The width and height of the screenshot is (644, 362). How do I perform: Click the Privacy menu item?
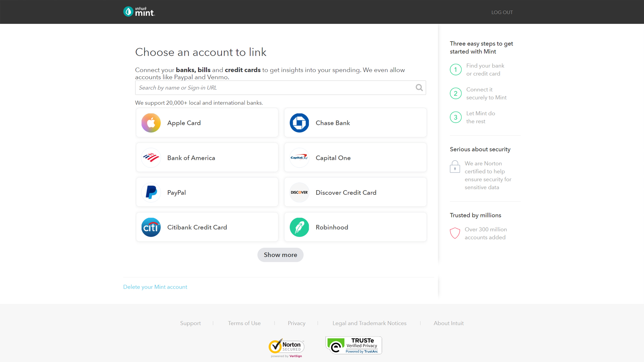pos(297,323)
